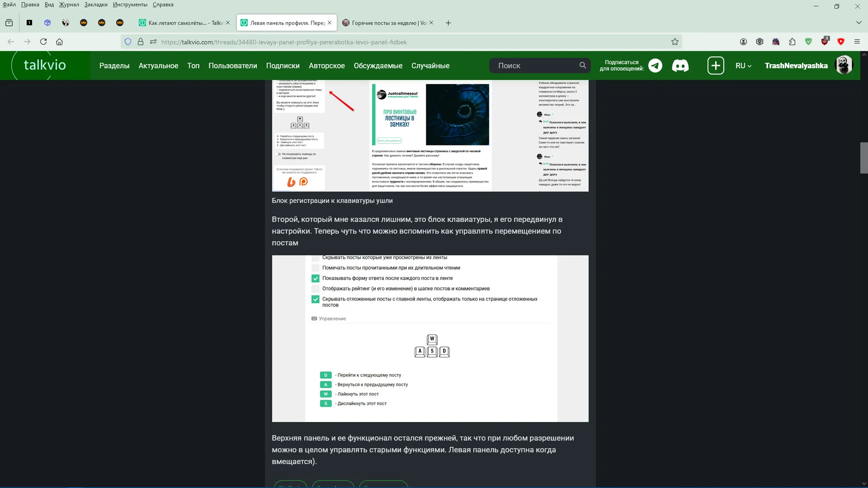
Task: Expand the list all tabs chevron
Action: click(859, 23)
